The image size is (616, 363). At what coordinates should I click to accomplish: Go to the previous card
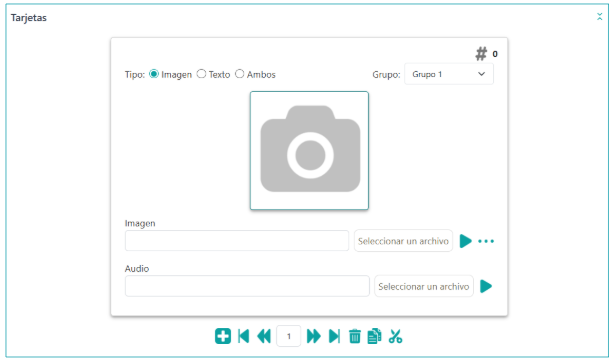(264, 336)
